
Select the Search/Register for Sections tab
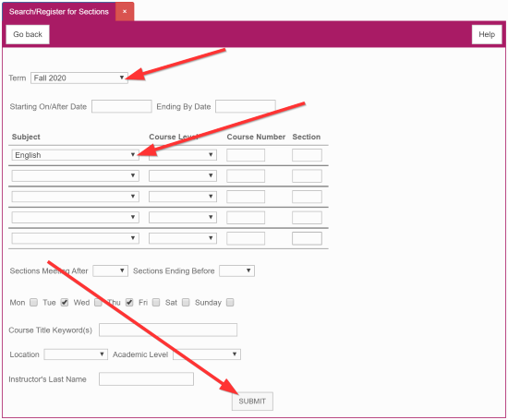[59, 12]
